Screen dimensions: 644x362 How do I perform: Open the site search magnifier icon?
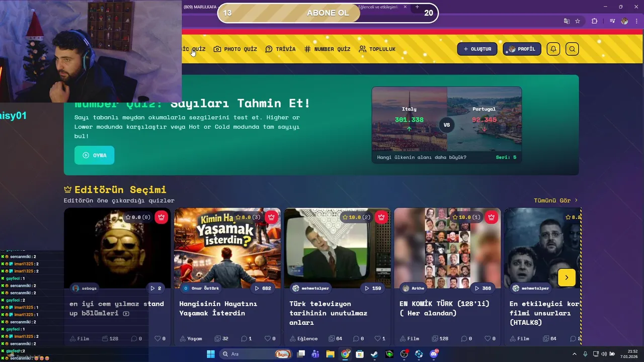(x=572, y=49)
